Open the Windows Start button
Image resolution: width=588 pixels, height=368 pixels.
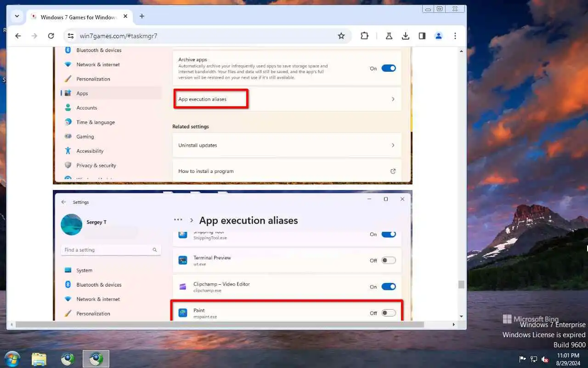pos(12,358)
